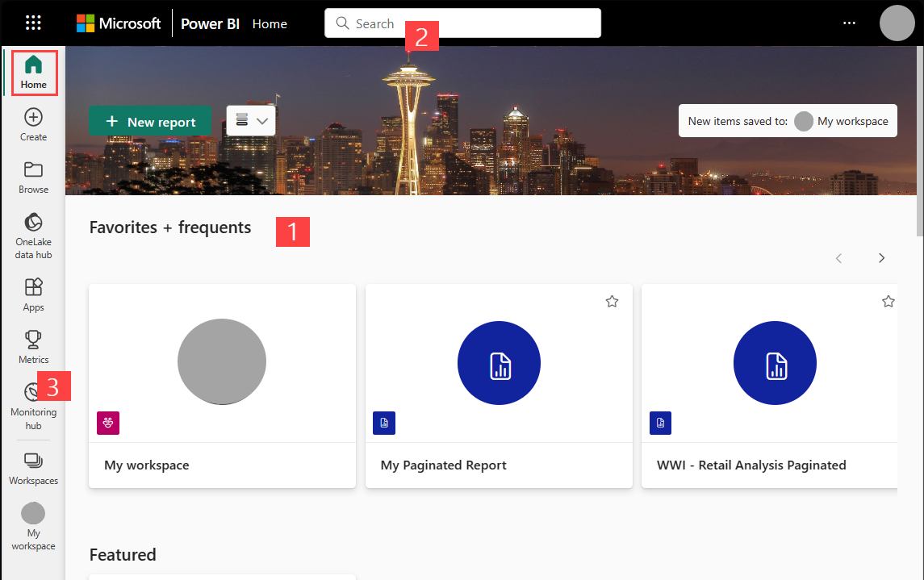Open the Metrics page
Screen dimensions: 924x580
coord(34,347)
